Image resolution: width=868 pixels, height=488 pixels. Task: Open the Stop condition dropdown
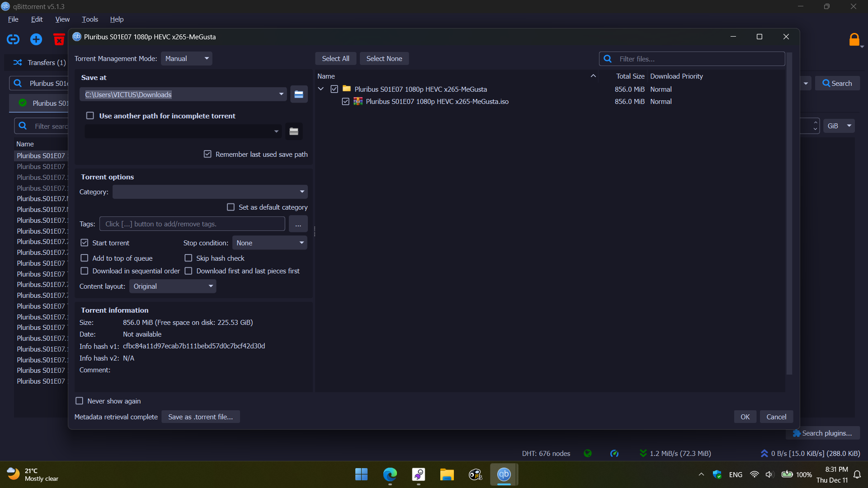pos(269,243)
